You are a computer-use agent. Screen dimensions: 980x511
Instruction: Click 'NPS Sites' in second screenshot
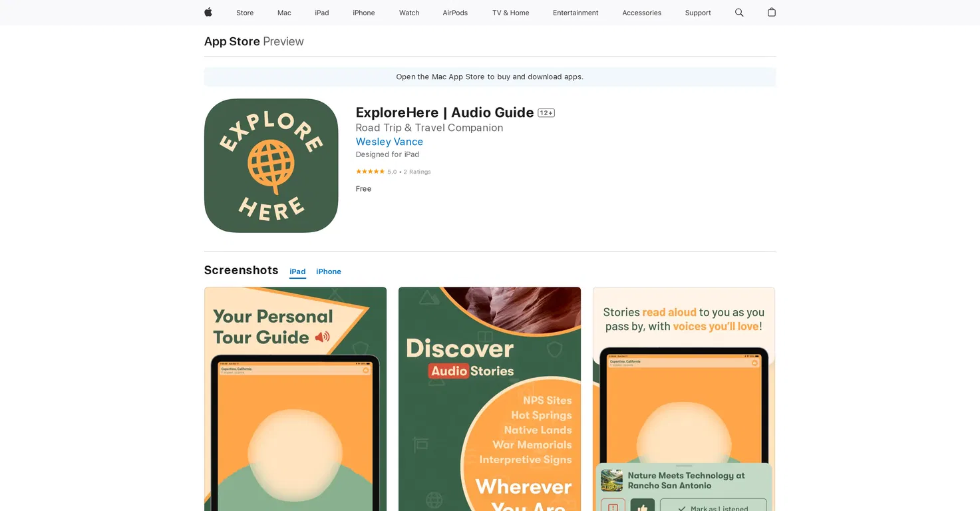pos(547,400)
